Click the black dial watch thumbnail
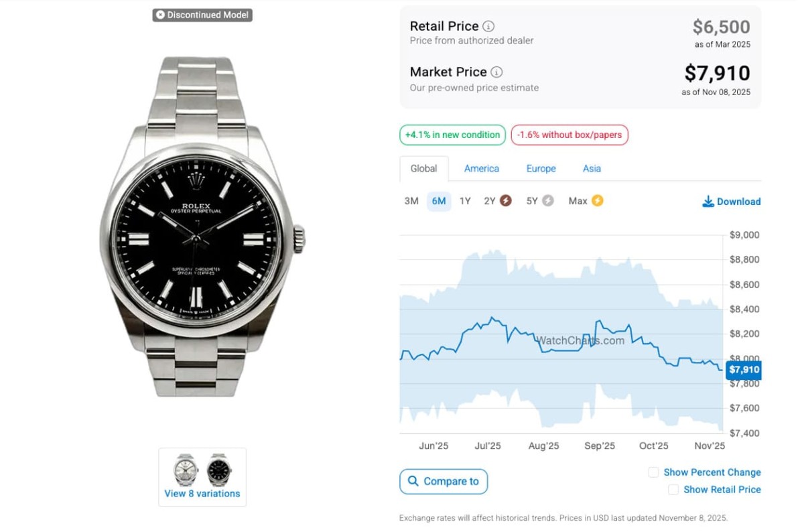 [219, 470]
